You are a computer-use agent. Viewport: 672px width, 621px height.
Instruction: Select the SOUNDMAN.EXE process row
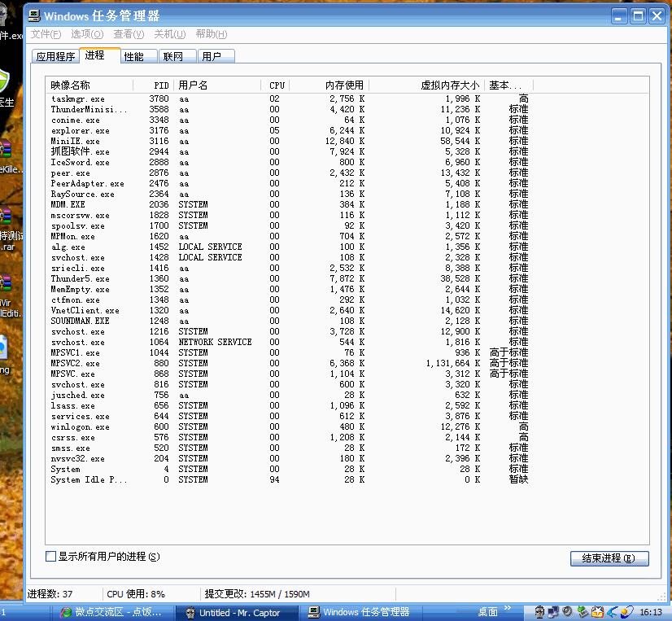[290, 321]
